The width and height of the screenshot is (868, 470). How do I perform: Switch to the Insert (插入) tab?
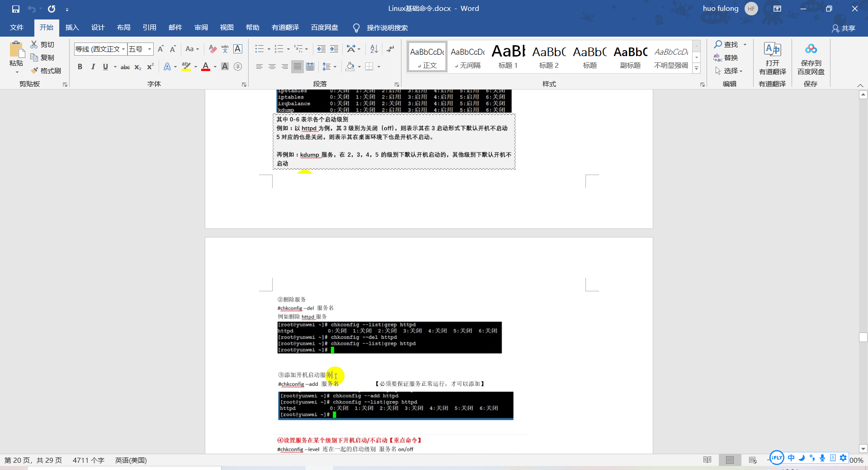point(72,28)
